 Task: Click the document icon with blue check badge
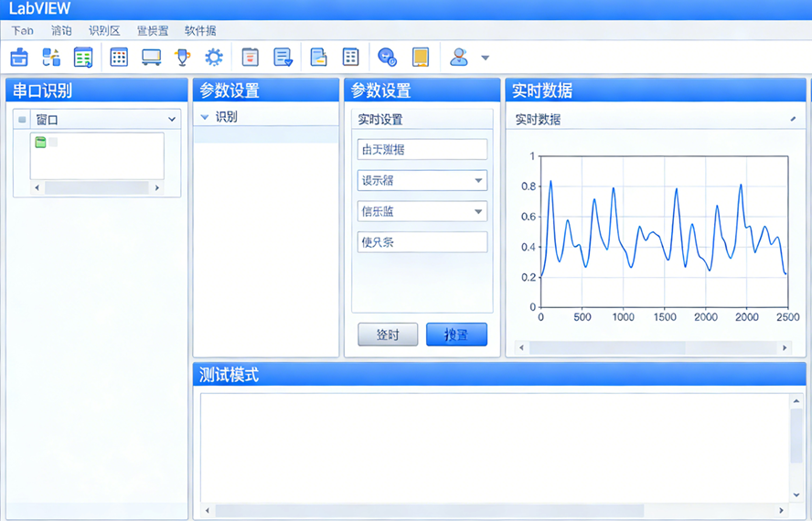[x=283, y=57]
